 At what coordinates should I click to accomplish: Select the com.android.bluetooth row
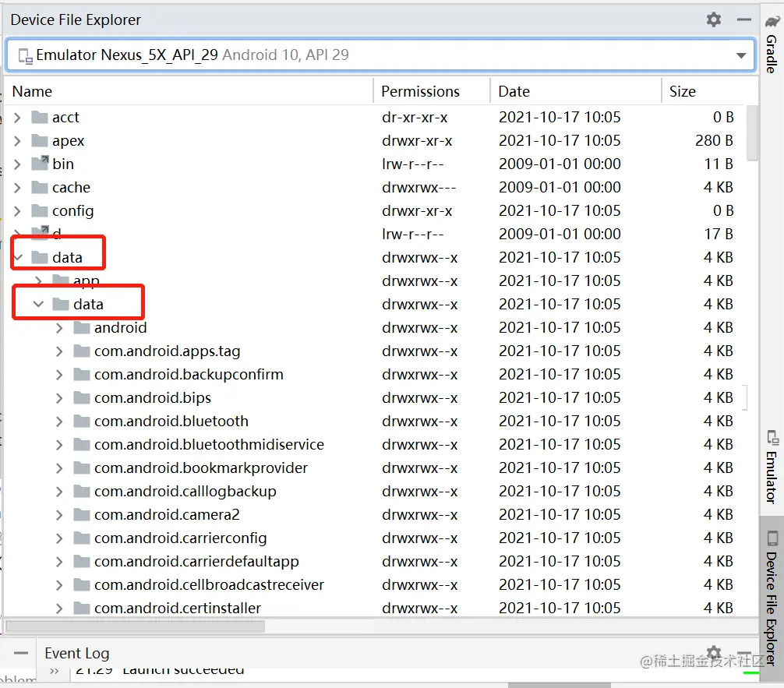pyautogui.click(x=171, y=421)
